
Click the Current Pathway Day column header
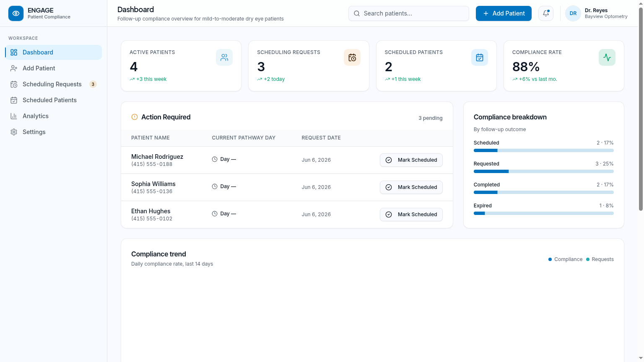coord(244,138)
